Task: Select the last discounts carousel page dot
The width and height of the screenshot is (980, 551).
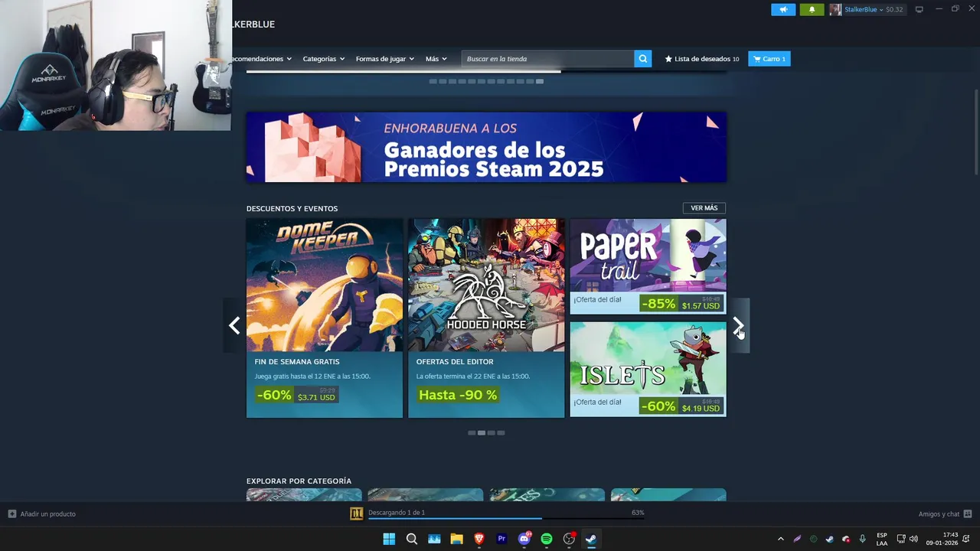Action: (501, 433)
